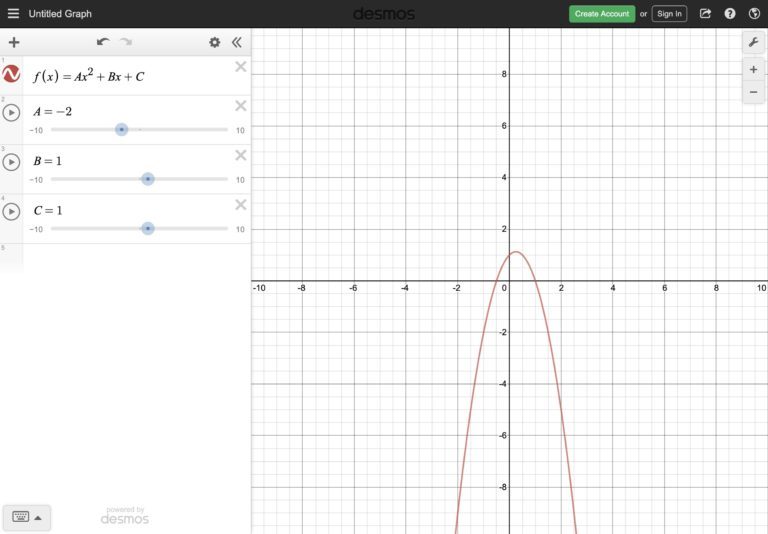Delete the A slider expression
This screenshot has width=768, height=534.
240,106
